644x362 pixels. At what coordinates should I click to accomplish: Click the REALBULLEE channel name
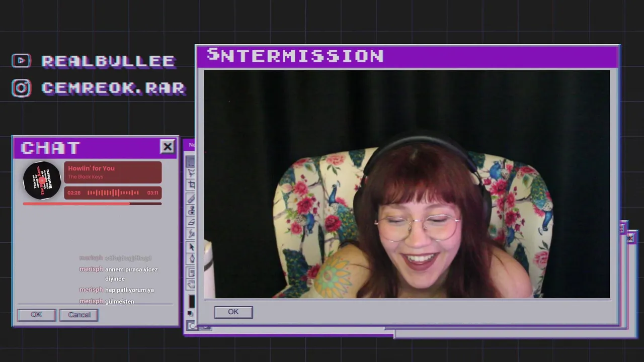tap(108, 61)
